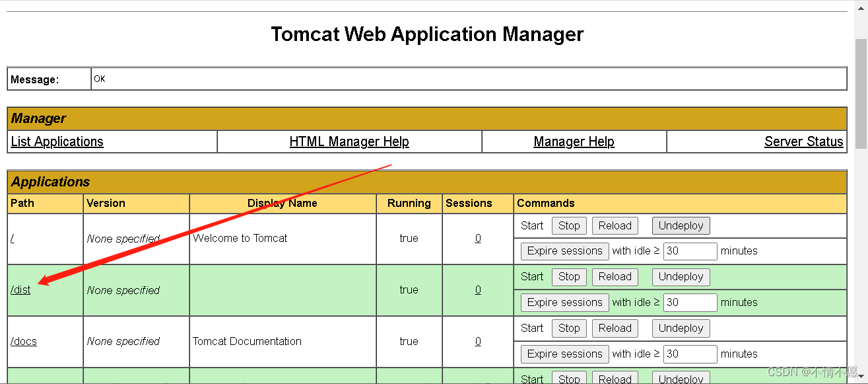This screenshot has height=384, width=868.
Task: Stop the root Welcome to Tomcat application
Action: (569, 225)
